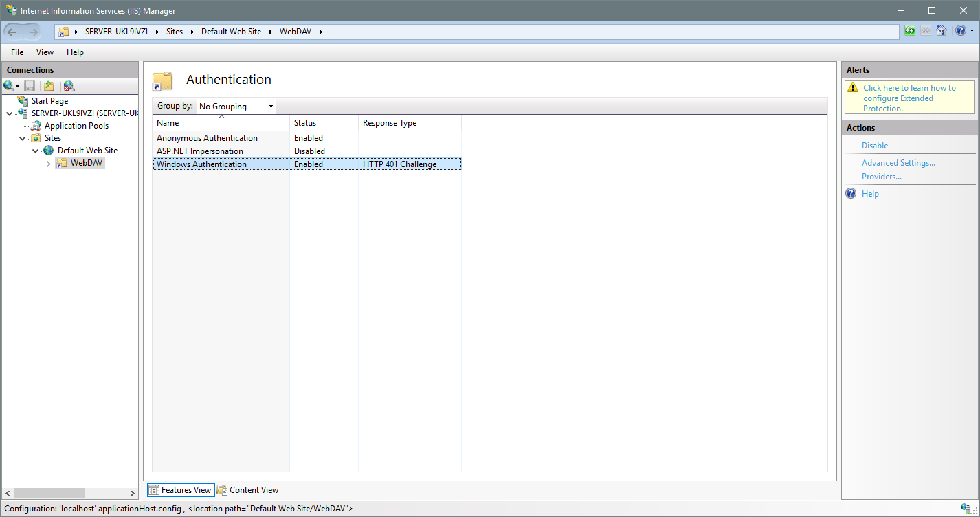980x517 pixels.
Task: Click the Save icon in Connections toolbar
Action: [30, 86]
